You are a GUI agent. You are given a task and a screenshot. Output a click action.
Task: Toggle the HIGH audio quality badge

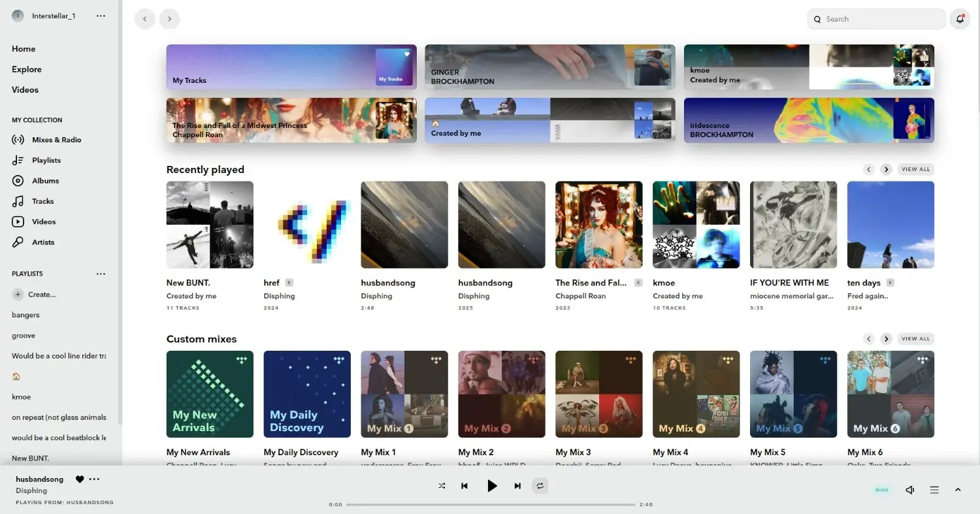point(882,490)
